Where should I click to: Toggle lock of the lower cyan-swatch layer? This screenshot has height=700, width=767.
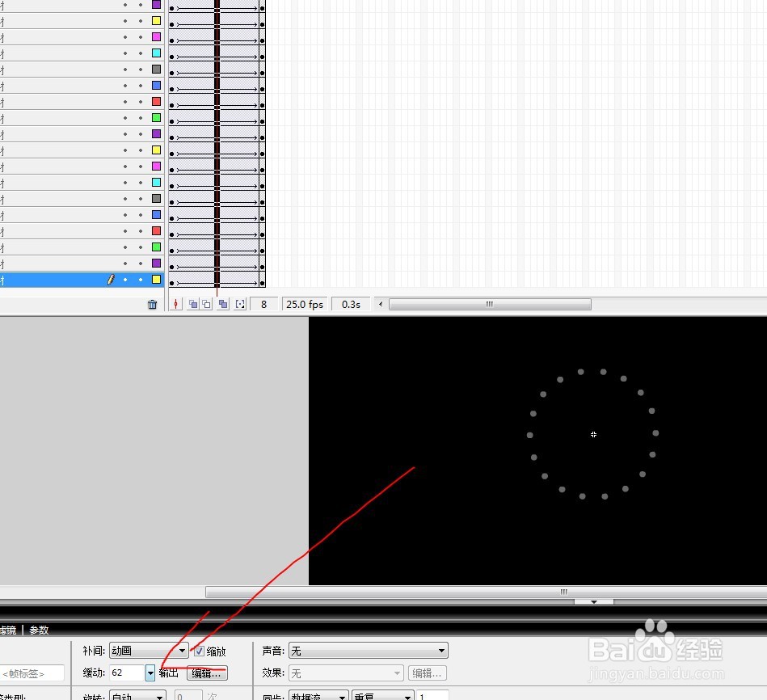click(x=141, y=183)
